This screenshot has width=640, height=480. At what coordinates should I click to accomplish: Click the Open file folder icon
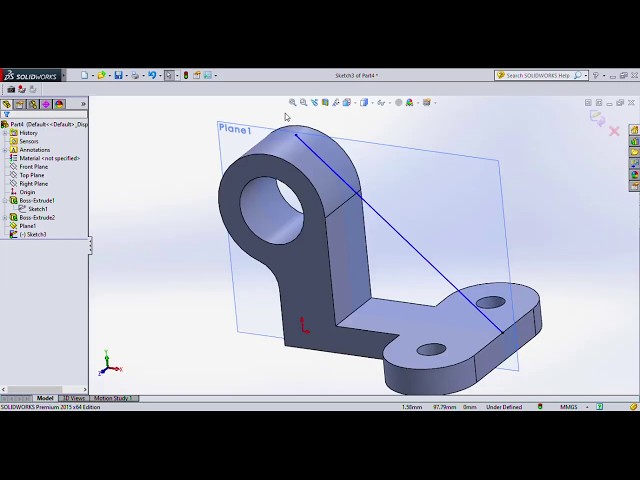pyautogui.click(x=101, y=75)
